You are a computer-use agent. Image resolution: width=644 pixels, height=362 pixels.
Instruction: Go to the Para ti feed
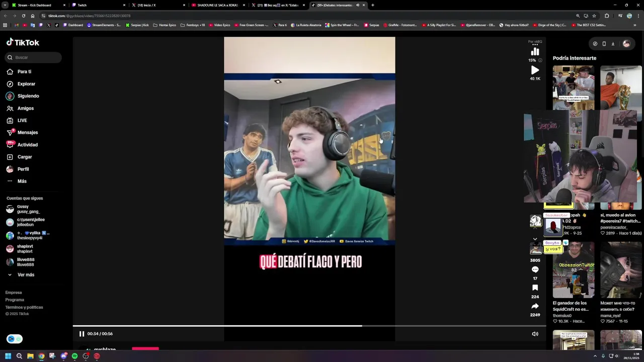(19, 71)
